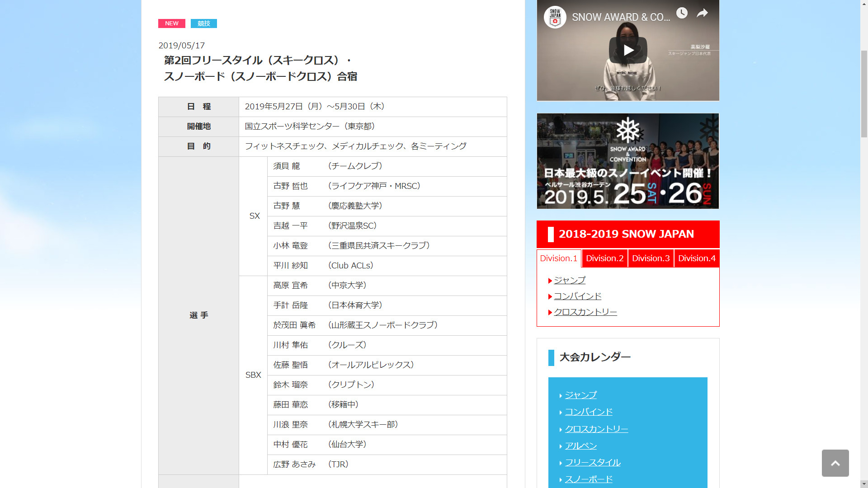
Task: Open コンバインド link under Division.1
Action: click(x=577, y=296)
